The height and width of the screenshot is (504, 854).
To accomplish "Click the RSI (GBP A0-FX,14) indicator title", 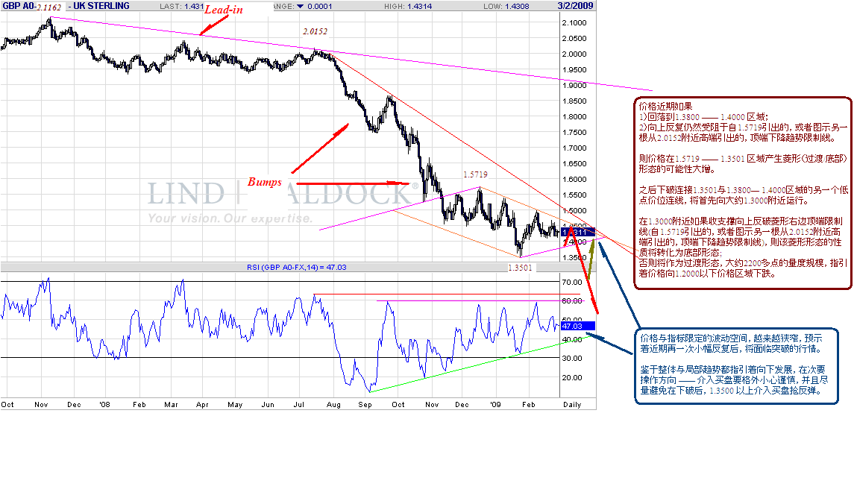I will pos(296,267).
